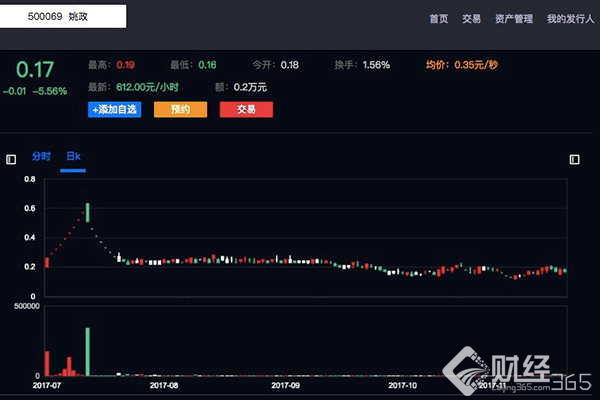Switch to the 分时 chart tab
Screen dimensions: 601x401
click(x=41, y=156)
